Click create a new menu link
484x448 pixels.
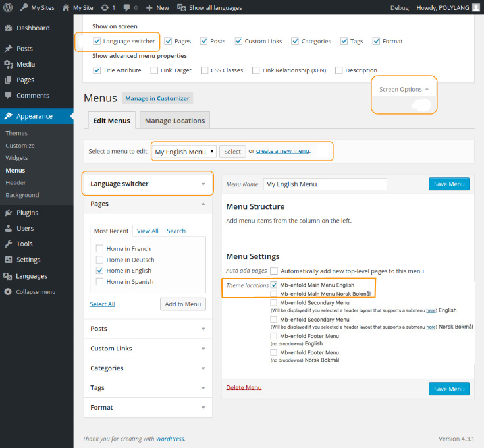282,151
